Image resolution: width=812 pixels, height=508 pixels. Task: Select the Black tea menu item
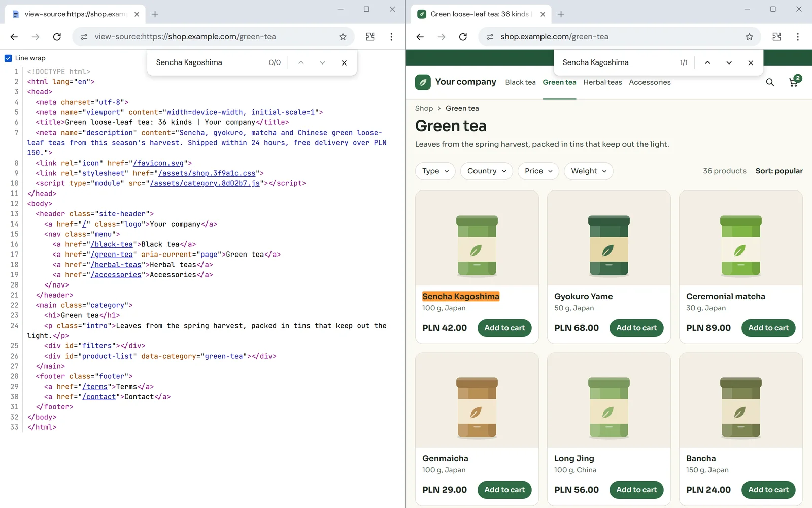520,82
